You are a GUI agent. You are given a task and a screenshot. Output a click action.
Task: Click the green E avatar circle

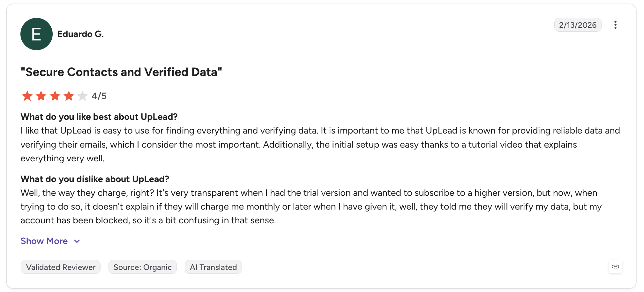36,34
